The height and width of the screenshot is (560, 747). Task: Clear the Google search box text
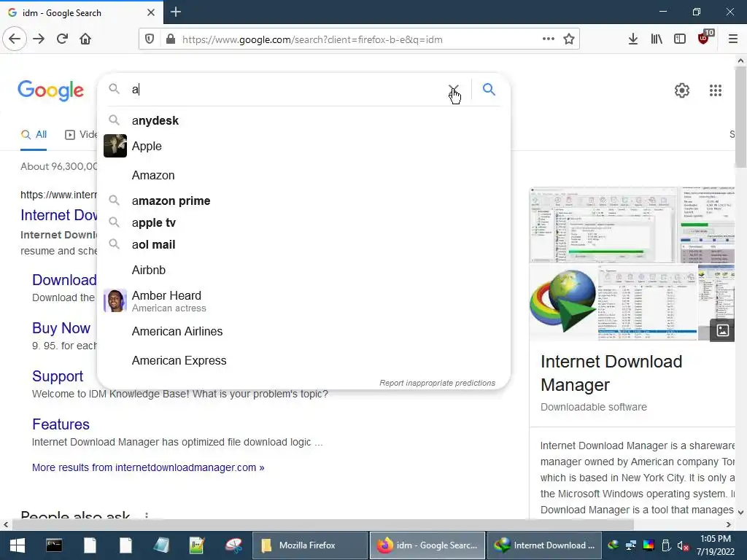(x=454, y=90)
